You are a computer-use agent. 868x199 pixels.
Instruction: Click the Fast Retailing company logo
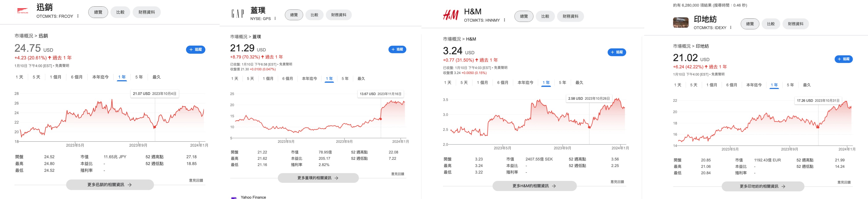tap(23, 11)
